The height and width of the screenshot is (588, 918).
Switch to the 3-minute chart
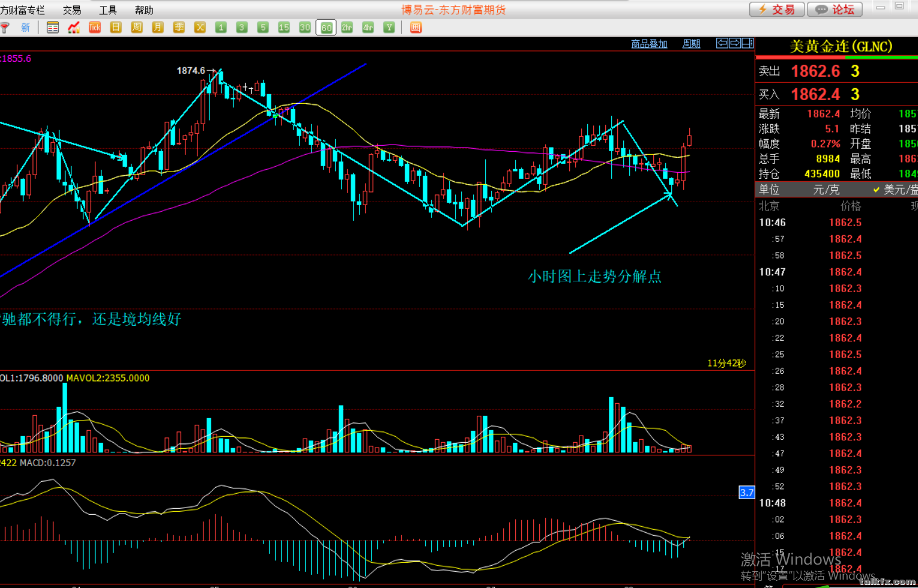point(242,28)
